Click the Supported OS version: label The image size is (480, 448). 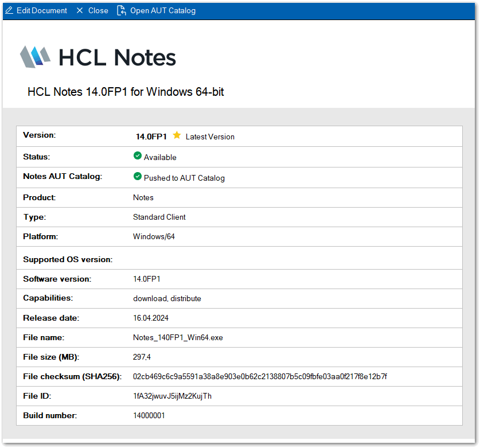coord(68,260)
